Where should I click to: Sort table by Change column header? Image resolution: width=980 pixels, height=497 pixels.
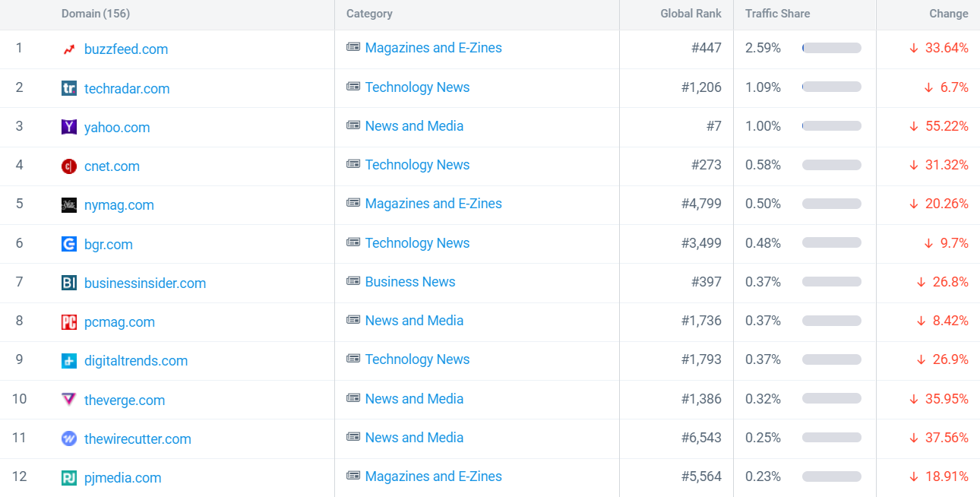(x=948, y=14)
